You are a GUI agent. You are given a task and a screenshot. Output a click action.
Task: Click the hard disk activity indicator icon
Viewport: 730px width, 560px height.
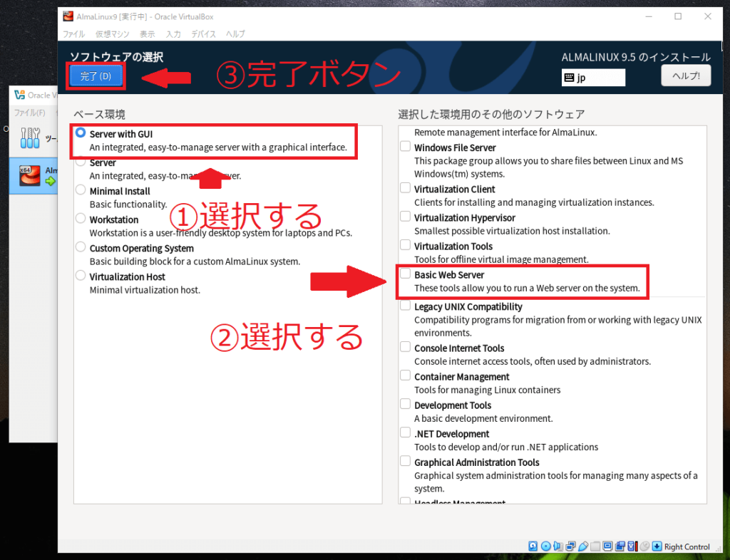(533, 546)
